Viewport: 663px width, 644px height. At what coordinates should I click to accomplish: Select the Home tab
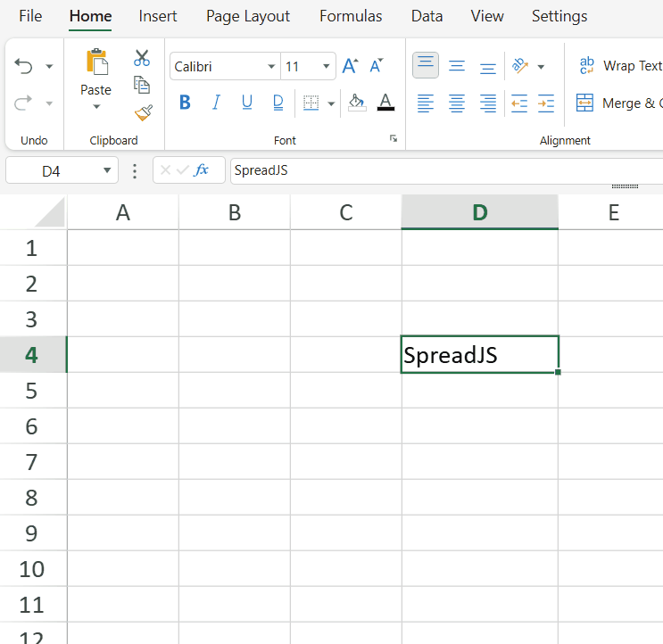coord(90,16)
